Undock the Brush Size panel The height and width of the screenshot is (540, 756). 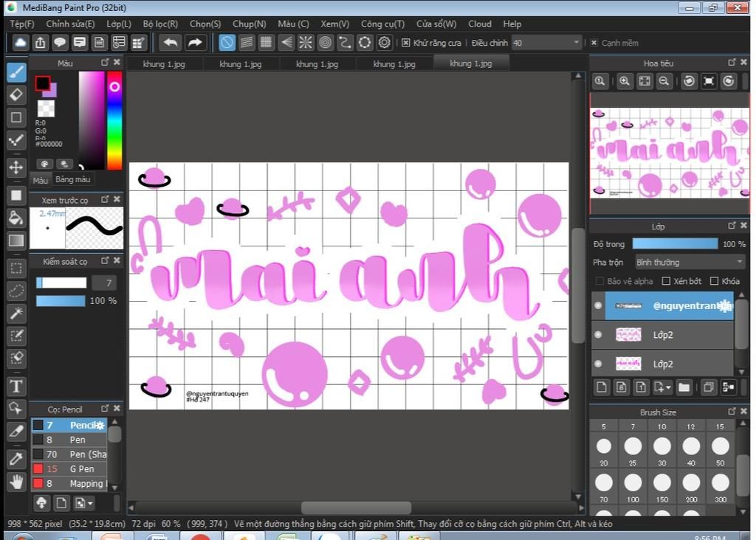(x=732, y=412)
